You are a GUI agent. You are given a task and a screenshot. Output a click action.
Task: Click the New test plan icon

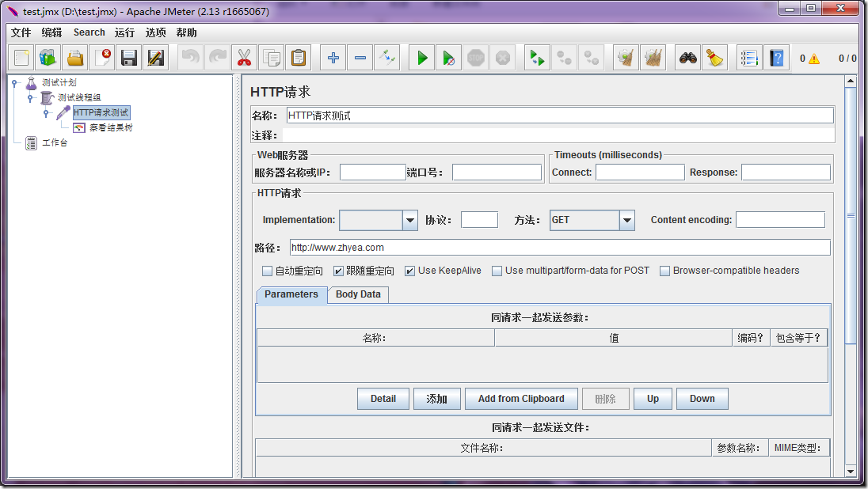pyautogui.click(x=21, y=58)
